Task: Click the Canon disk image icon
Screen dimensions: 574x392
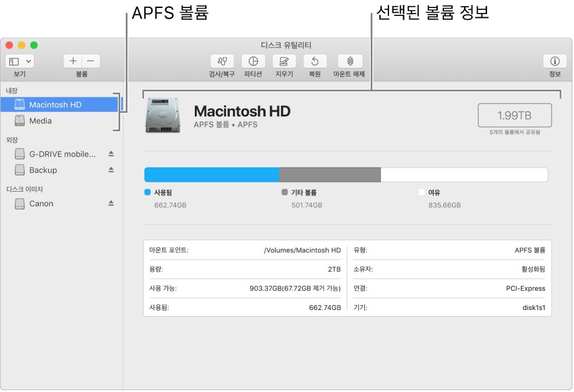Action: (20, 203)
